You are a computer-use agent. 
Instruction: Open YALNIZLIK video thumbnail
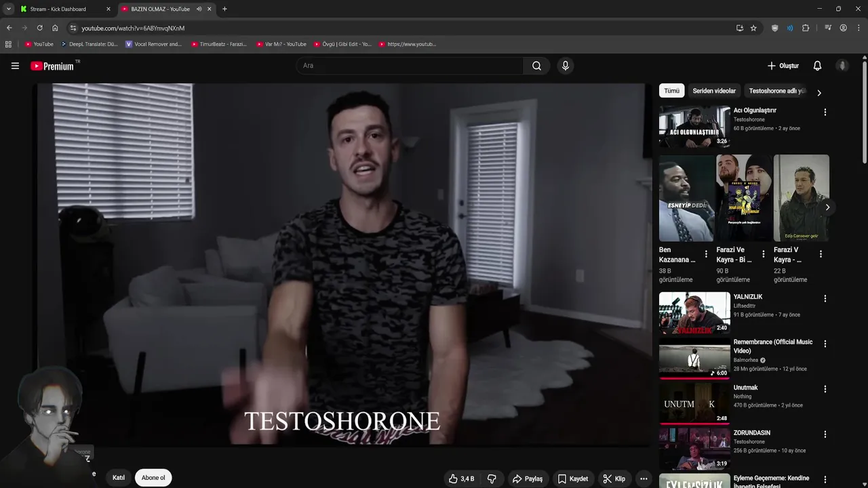point(694,312)
